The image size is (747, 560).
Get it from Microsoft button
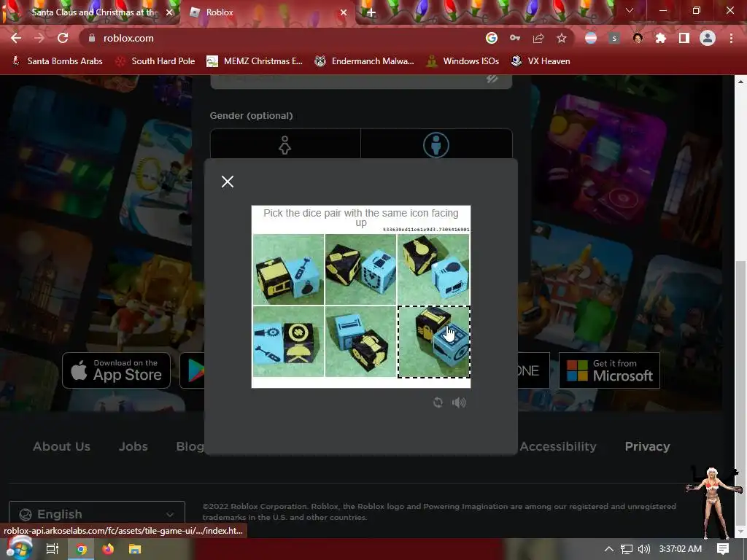pos(609,370)
